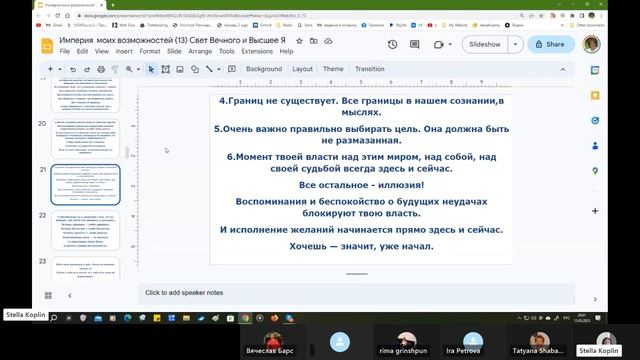Choose the select arrow cursor tool
Image resolution: width=640 pixels, height=360 pixels.
pos(151,69)
